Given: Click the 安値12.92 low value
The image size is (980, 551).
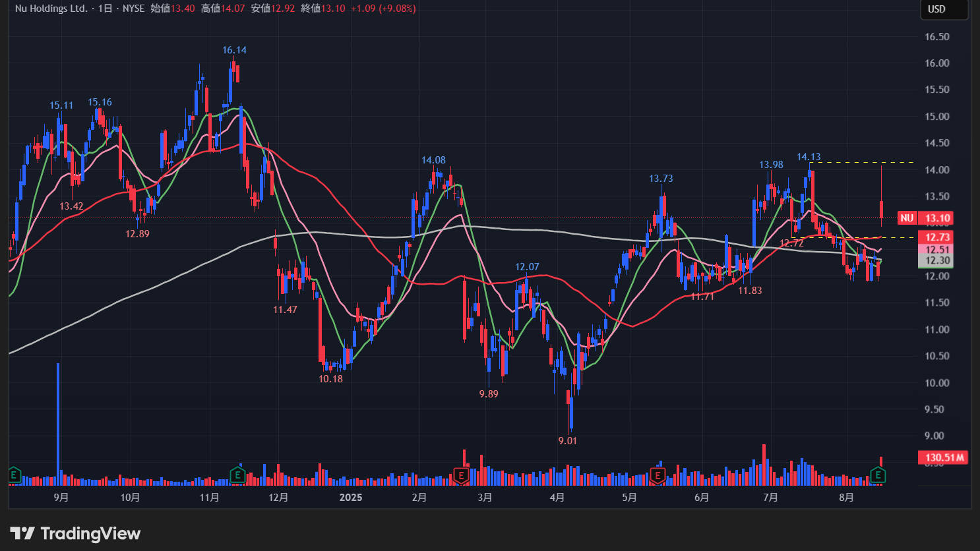Looking at the screenshot, I should (273, 9).
